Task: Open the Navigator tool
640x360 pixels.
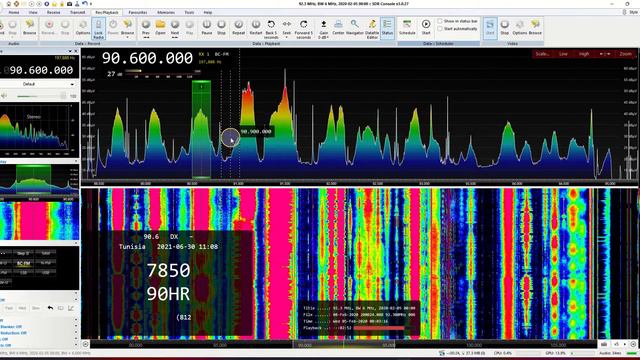Action: [x=355, y=27]
